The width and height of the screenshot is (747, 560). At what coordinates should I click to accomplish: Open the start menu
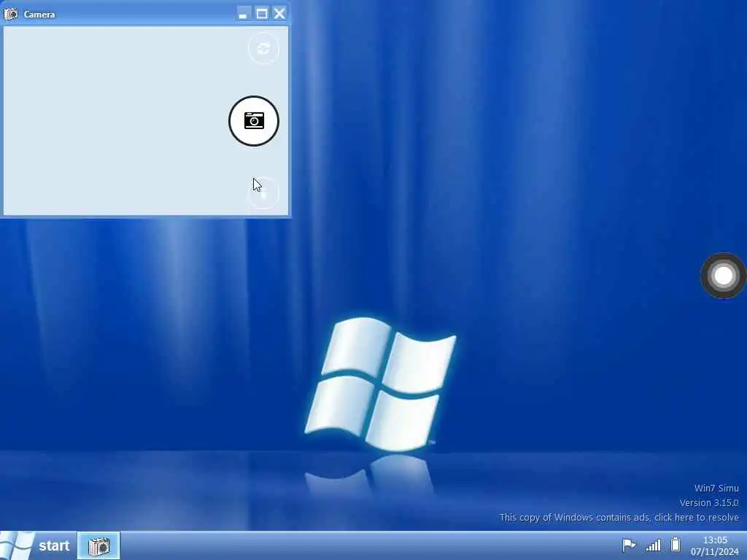[38, 545]
